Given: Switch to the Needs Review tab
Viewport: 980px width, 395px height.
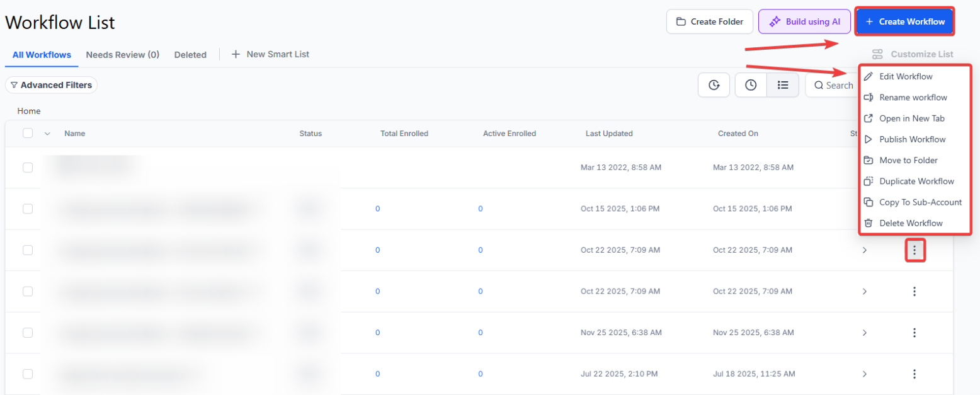Looking at the screenshot, I should click(x=122, y=55).
